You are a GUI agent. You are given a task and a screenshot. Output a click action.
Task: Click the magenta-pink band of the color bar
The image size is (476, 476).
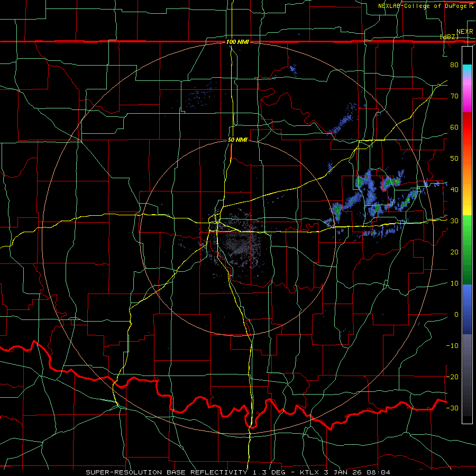click(467, 94)
